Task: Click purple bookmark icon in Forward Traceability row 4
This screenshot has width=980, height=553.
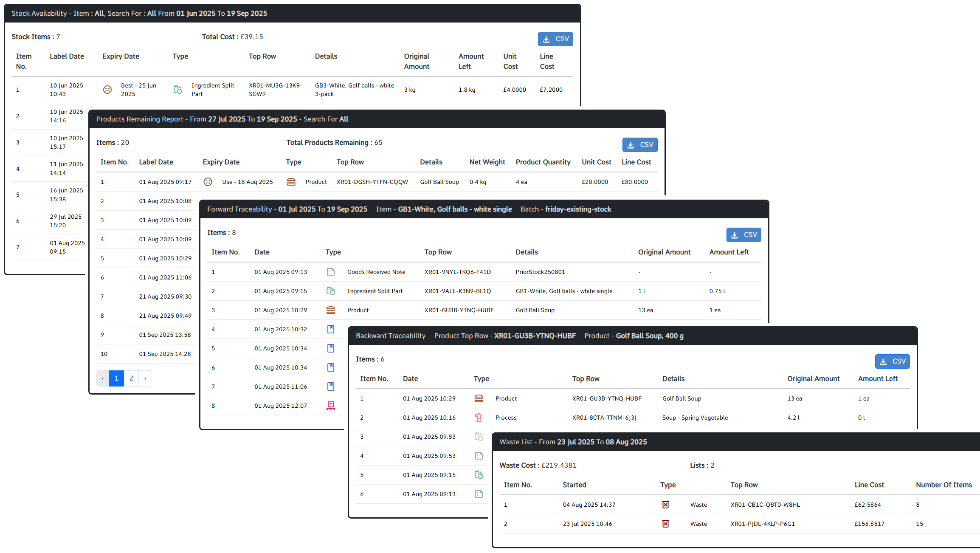Action: 331,329
